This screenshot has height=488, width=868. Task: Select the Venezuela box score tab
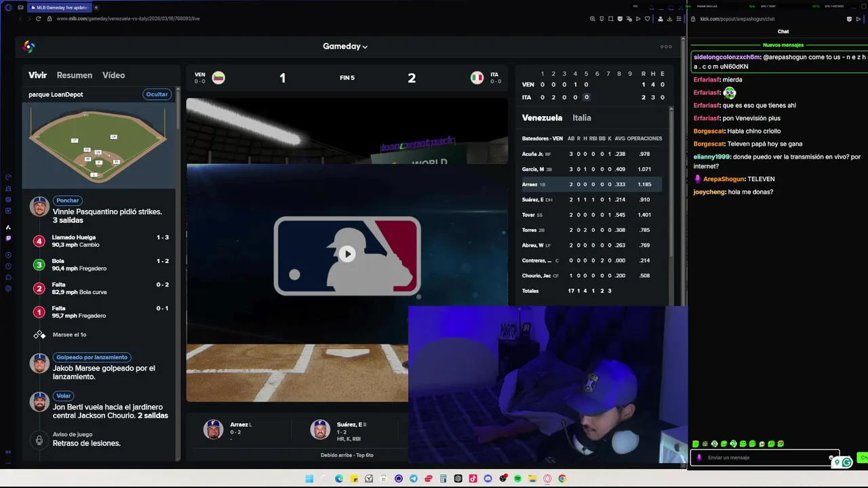click(x=542, y=118)
